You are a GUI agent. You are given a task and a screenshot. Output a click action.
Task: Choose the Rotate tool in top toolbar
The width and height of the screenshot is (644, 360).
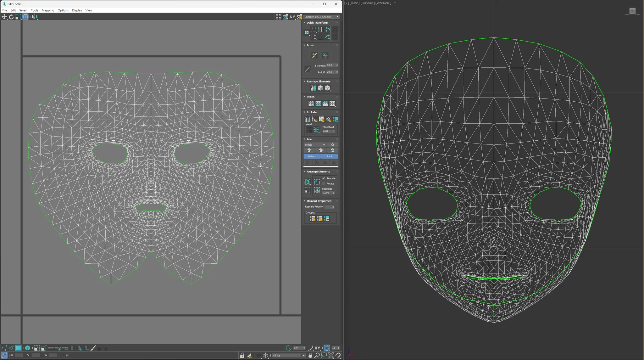point(11,17)
